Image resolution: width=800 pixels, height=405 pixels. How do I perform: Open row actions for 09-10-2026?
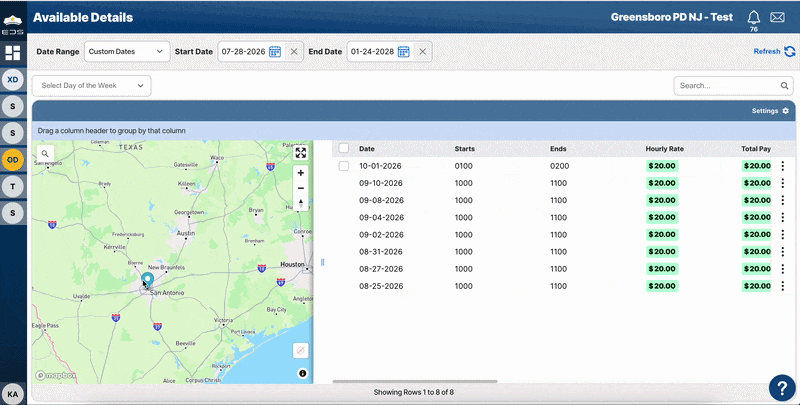click(783, 183)
